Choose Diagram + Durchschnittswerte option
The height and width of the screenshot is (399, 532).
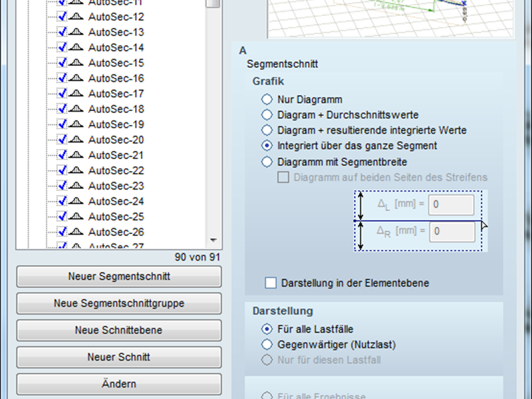click(x=267, y=115)
